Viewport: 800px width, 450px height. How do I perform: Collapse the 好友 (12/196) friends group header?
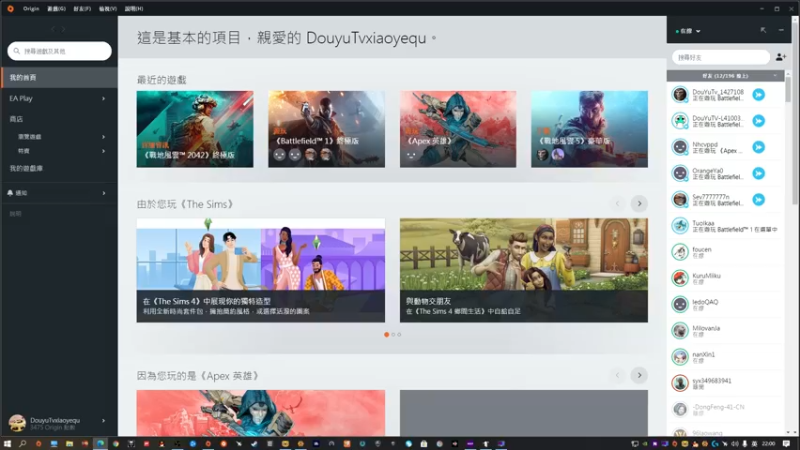725,76
